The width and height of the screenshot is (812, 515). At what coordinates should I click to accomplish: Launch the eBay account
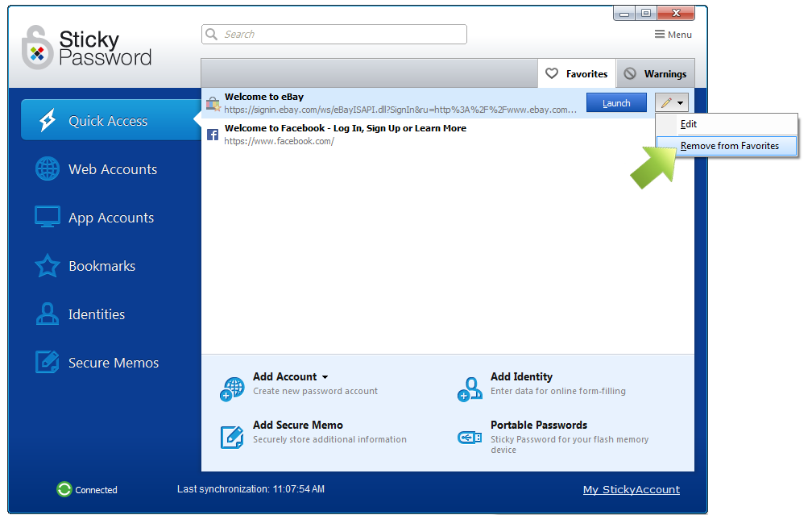pyautogui.click(x=616, y=102)
